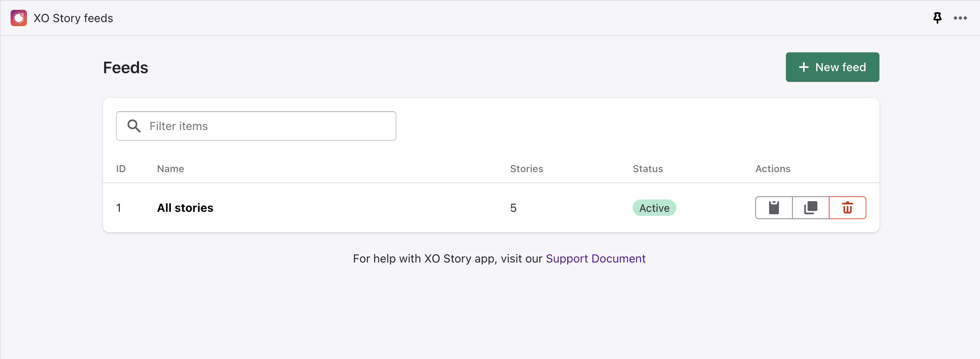
Task: Pin the XO Story app
Action: tap(937, 18)
